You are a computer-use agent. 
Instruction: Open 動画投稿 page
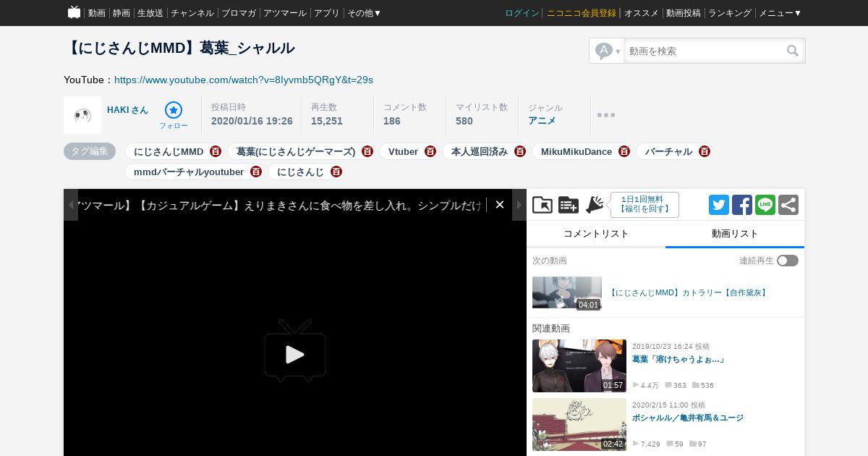(684, 13)
